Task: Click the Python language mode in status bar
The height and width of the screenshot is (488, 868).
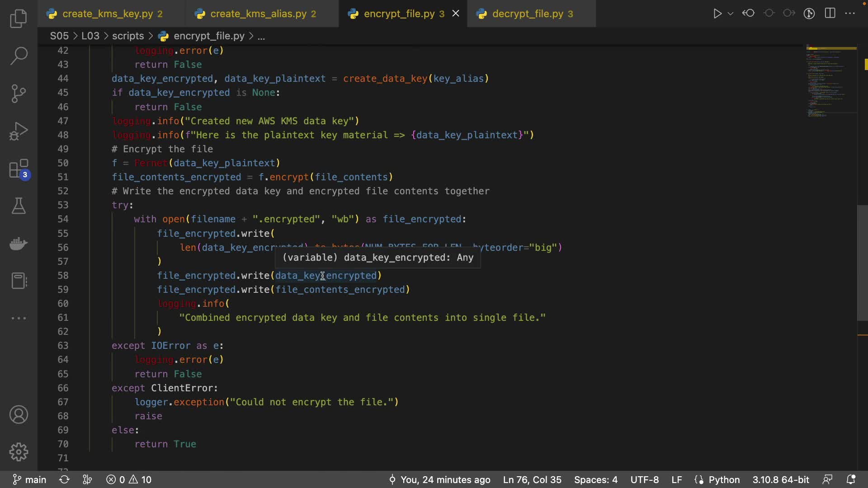Action: pos(724,479)
